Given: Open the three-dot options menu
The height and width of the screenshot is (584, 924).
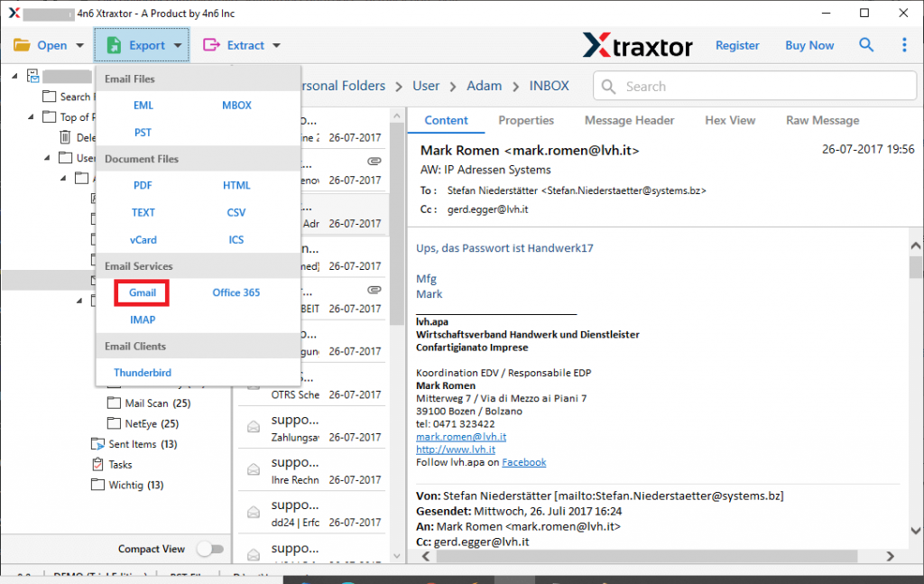Looking at the screenshot, I should pos(905,44).
